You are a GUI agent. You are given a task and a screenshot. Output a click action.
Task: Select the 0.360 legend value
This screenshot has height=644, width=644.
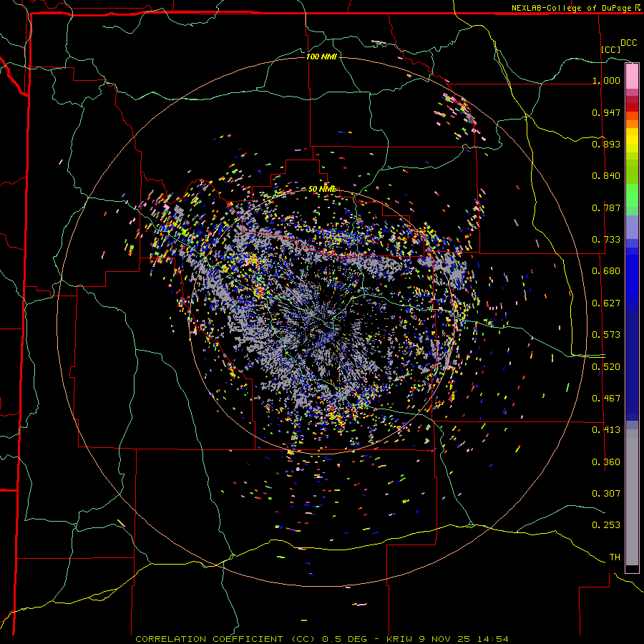point(606,462)
